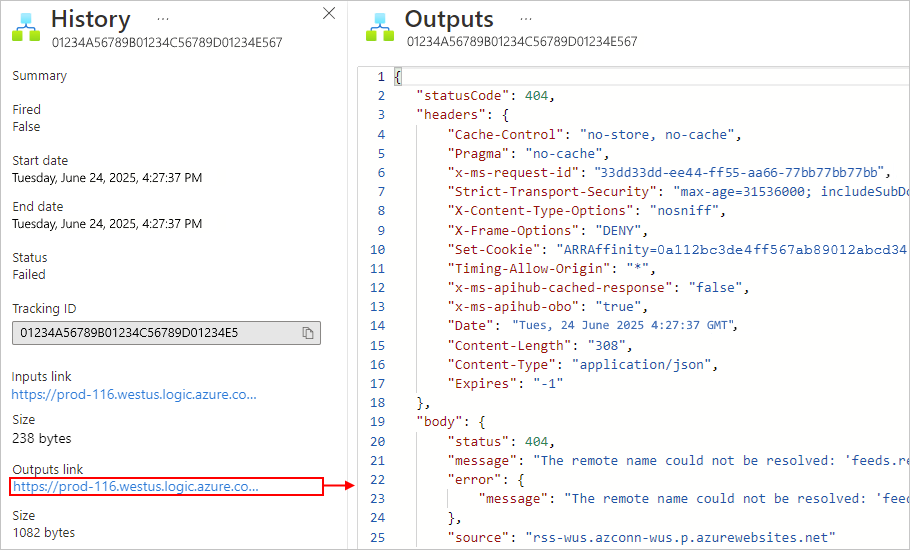Screen dimensions: 910x560
Task: Click line number 19 body gutter
Action: tap(378, 422)
